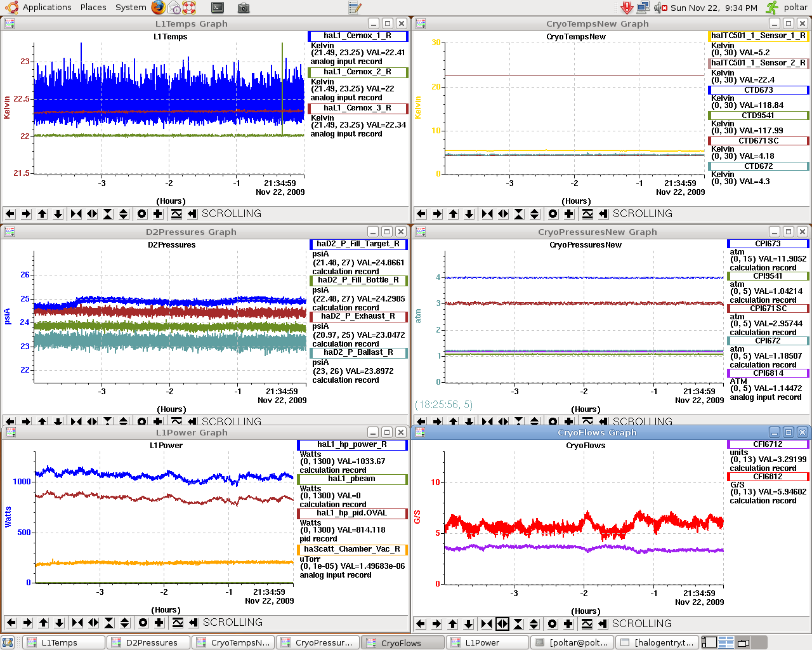Zoom out Y axis on L1Temps Graph

point(124,214)
